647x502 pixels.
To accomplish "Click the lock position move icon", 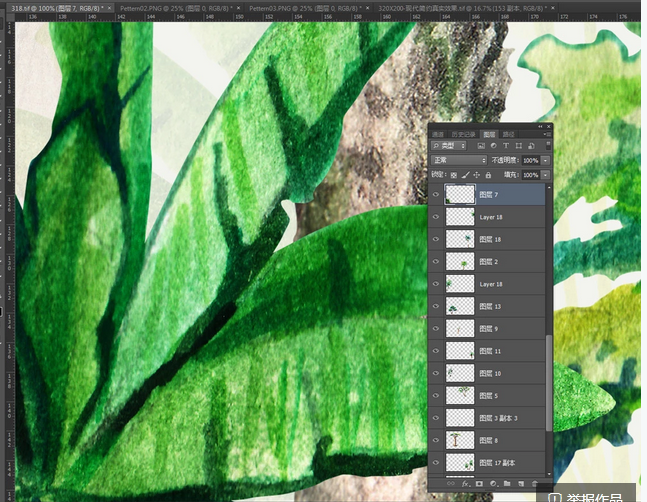I will tap(476, 175).
